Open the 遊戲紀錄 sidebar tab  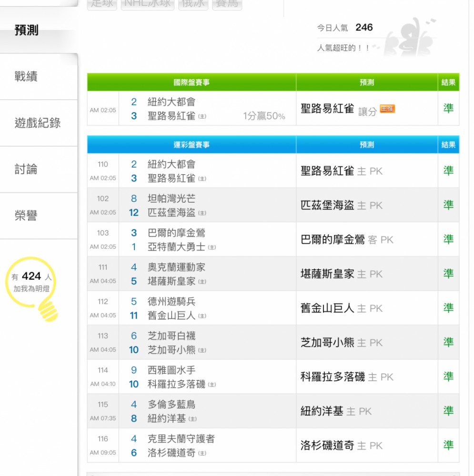coord(38,123)
